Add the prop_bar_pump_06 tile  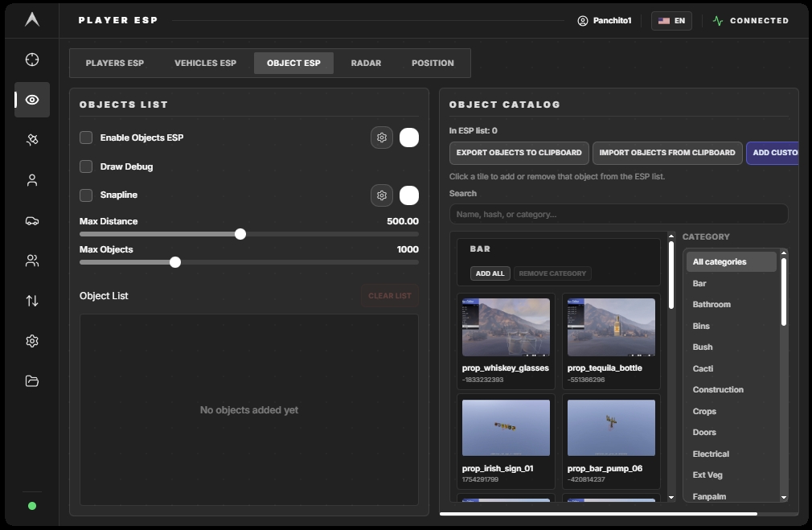611,442
